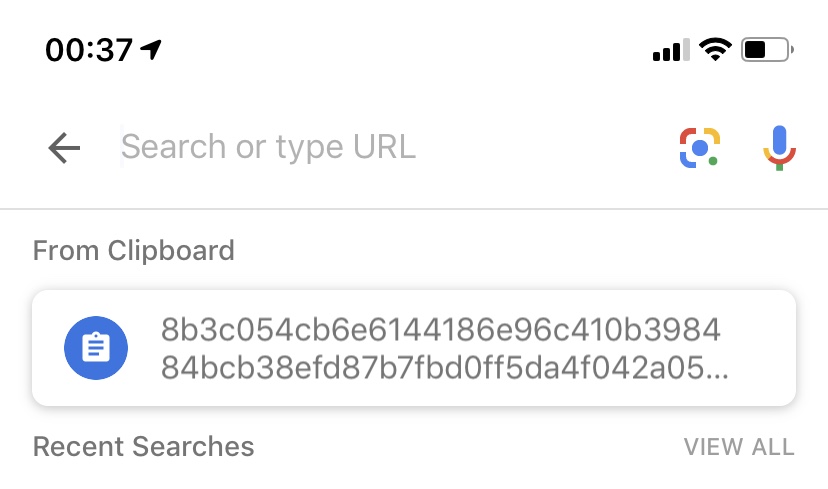This screenshot has width=828, height=489.
Task: Tap the Wi-Fi status icon
Action: point(715,49)
